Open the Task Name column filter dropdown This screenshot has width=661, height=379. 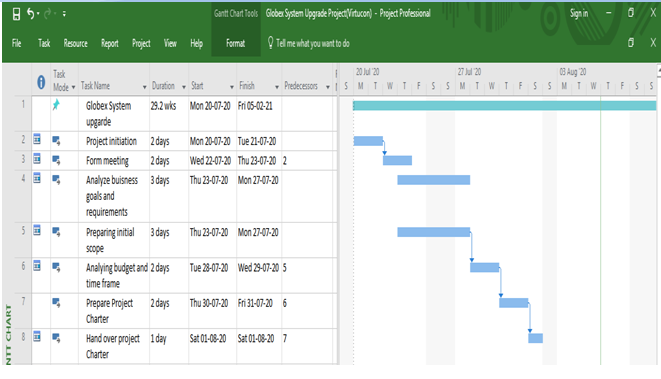(144, 87)
